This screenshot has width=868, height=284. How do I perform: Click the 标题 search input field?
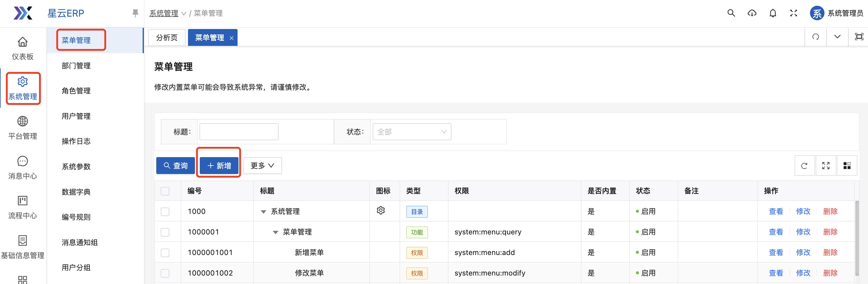click(x=239, y=132)
